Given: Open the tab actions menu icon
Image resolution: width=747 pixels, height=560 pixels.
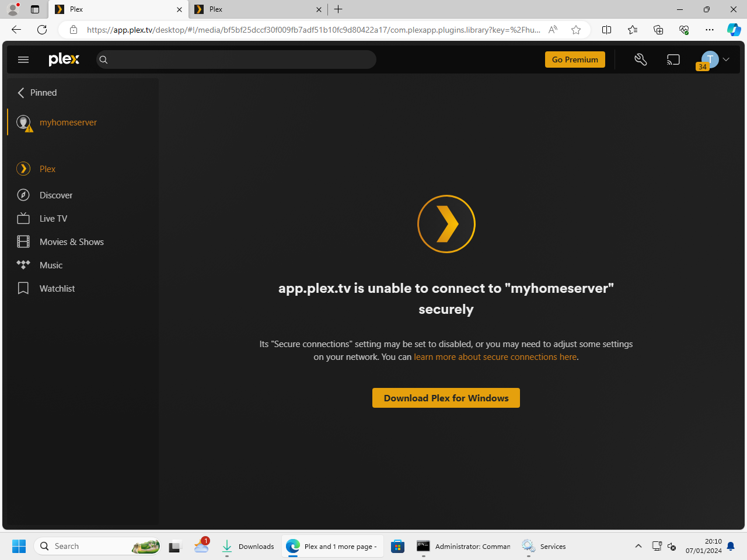Looking at the screenshot, I should [x=35, y=9].
